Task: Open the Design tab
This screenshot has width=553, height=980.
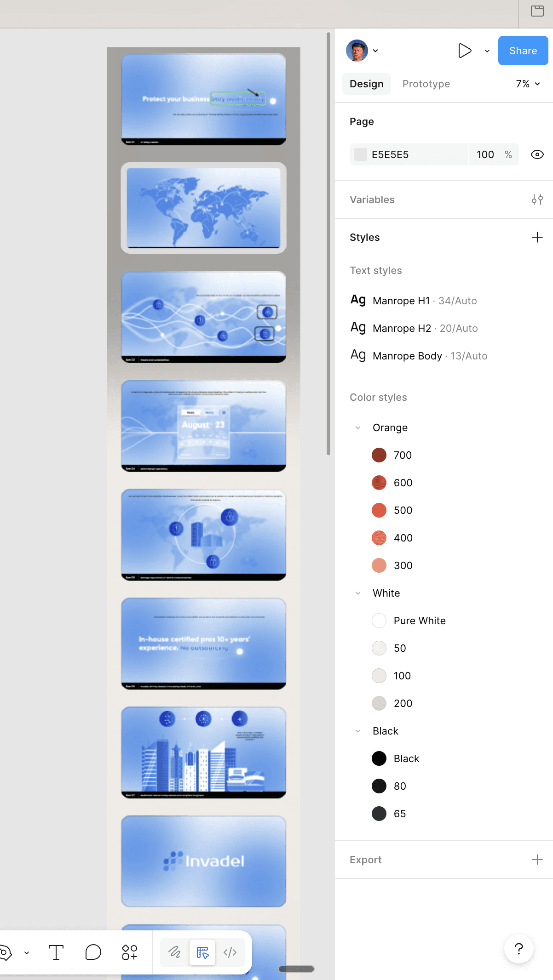Action: (x=367, y=84)
